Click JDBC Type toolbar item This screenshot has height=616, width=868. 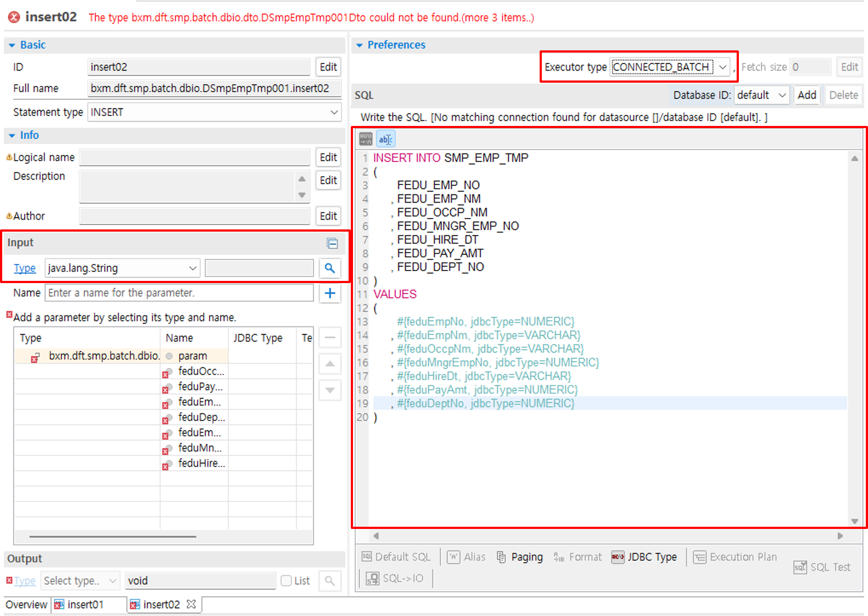click(644, 557)
